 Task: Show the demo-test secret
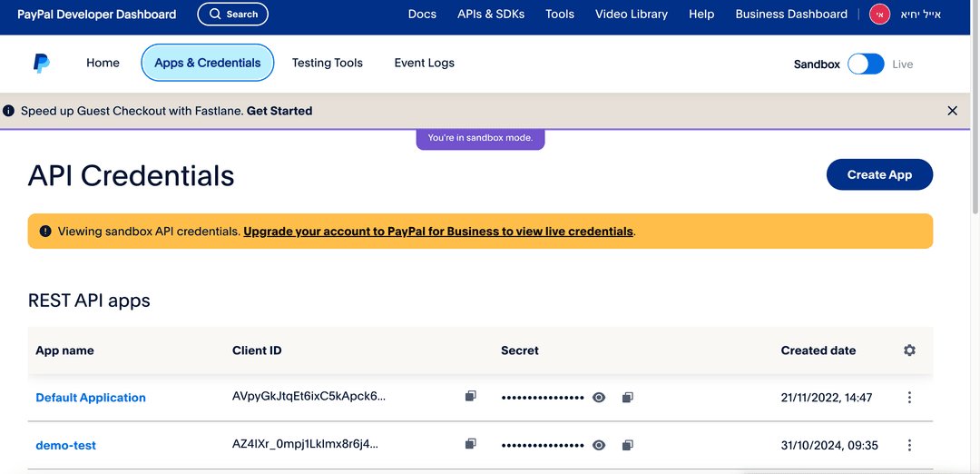(x=599, y=445)
